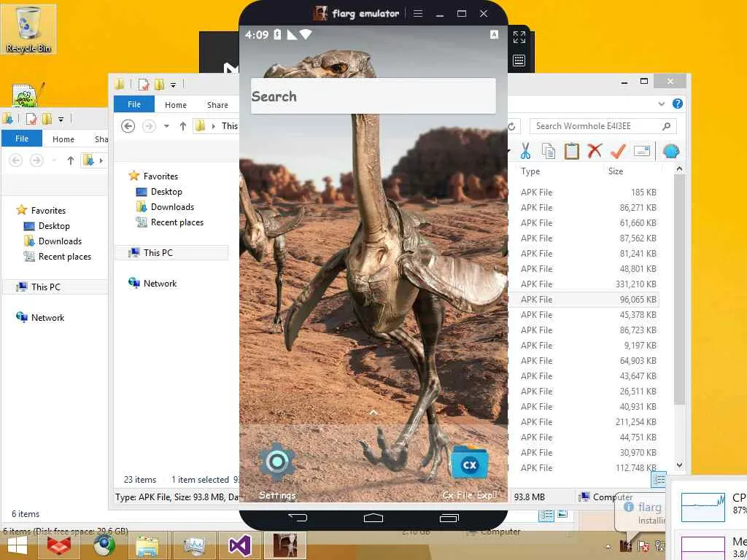The width and height of the screenshot is (747, 560).
Task: Select the APK file sized 185 KB
Action: 584,192
